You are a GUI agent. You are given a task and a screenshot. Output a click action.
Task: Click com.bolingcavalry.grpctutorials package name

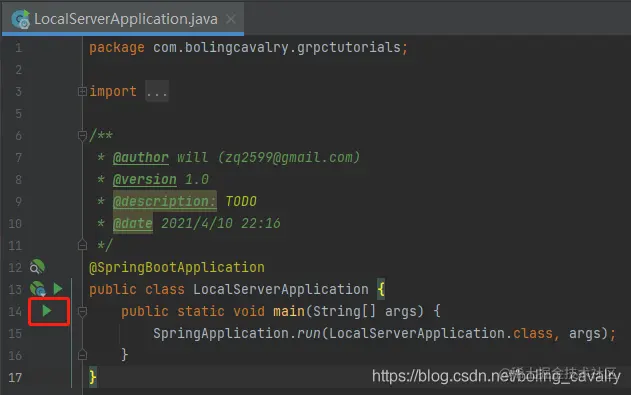[x=277, y=47]
